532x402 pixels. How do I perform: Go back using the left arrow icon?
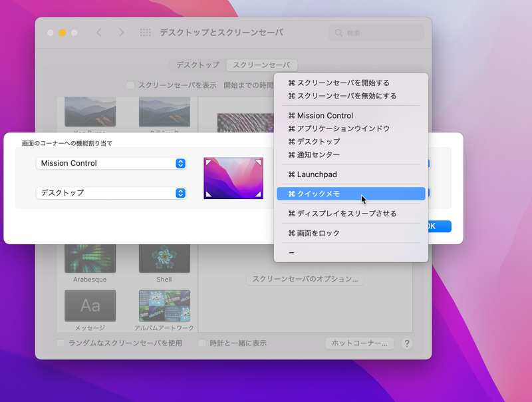pyautogui.click(x=99, y=31)
